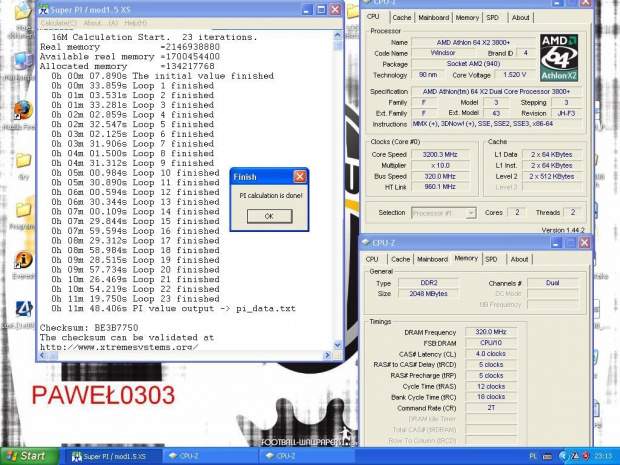Click the red shield tray icon
The width and height of the screenshot is (620, 465).
click(585, 456)
